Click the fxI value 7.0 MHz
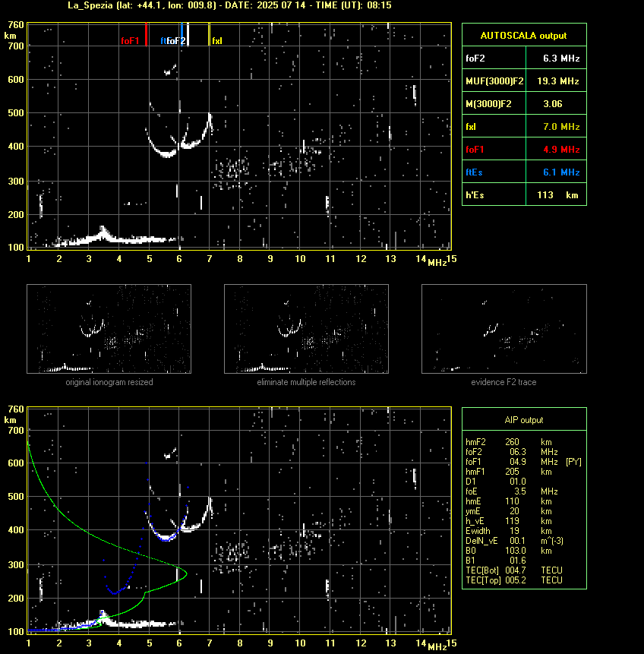Viewport: 644px width, 654px height. tap(561, 126)
